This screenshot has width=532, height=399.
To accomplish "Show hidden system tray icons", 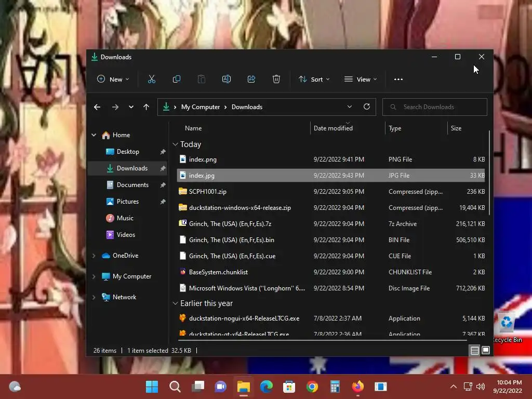I will pyautogui.click(x=453, y=387).
